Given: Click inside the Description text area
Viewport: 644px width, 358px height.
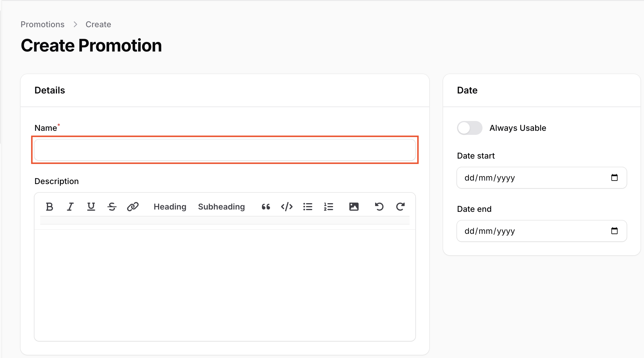Looking at the screenshot, I should [x=225, y=285].
